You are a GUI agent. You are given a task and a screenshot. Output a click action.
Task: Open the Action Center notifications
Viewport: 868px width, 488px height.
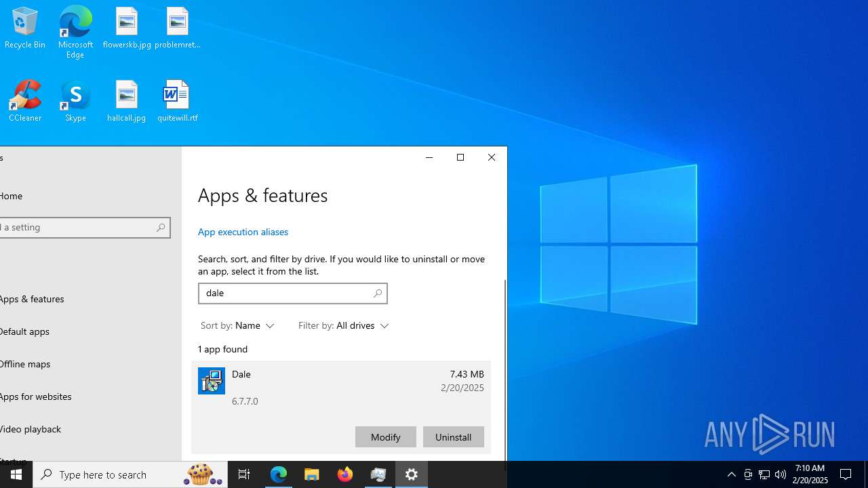(x=846, y=474)
